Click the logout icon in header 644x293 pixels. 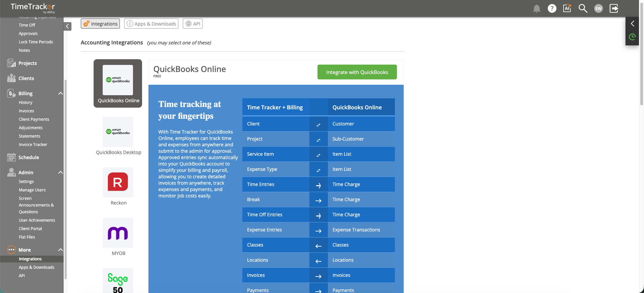coord(614,8)
